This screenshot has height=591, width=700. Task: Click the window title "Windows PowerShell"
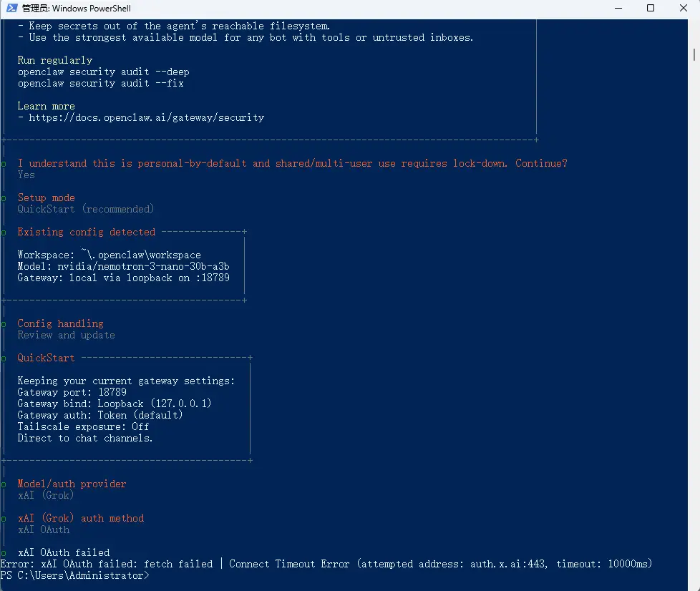pos(77,9)
